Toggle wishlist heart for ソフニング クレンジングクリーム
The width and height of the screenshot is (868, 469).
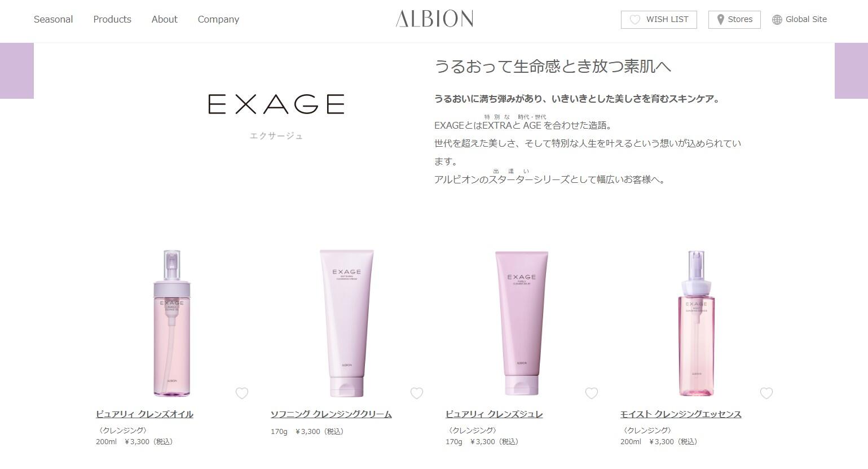[417, 393]
